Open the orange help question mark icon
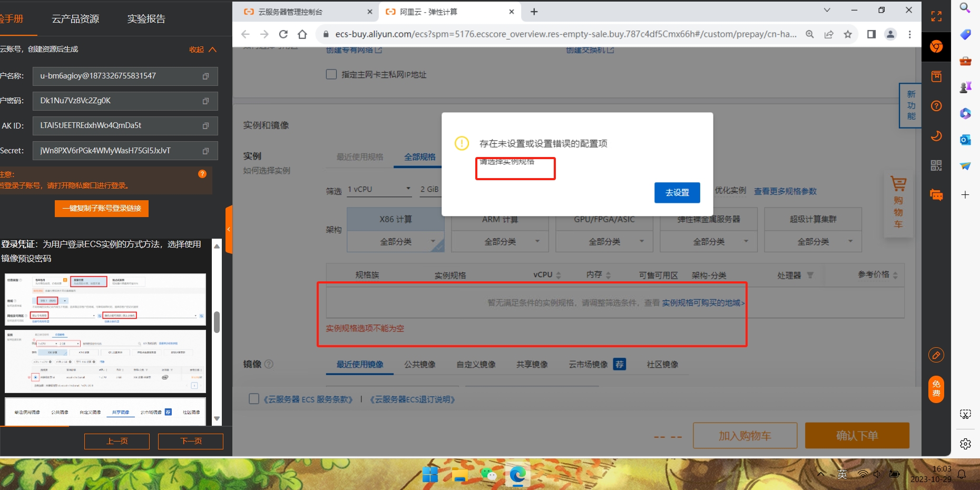The width and height of the screenshot is (980, 490). (202, 174)
